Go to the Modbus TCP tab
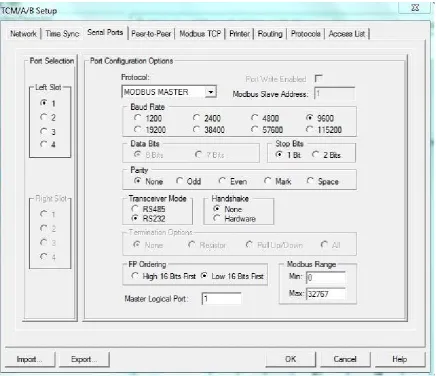Image resolution: width=436 pixels, height=376 pixels. point(200,34)
